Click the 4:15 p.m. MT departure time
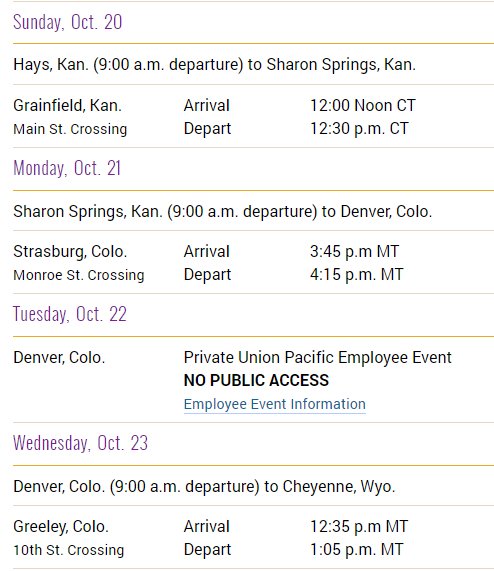This screenshot has width=494, height=571. point(356,275)
